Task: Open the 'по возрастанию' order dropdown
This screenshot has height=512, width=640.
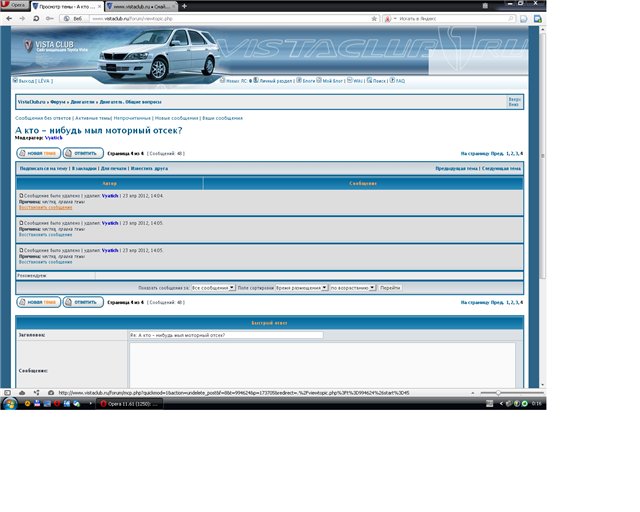Action: click(352, 287)
